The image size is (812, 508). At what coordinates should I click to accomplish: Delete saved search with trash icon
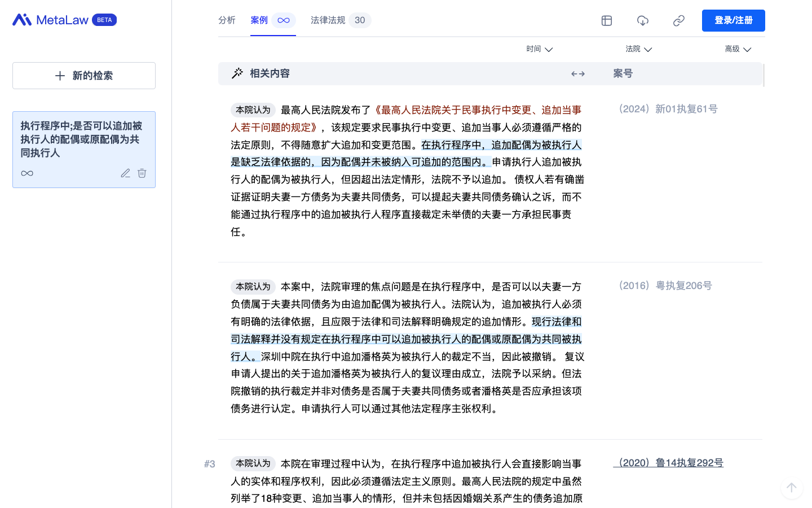142,173
